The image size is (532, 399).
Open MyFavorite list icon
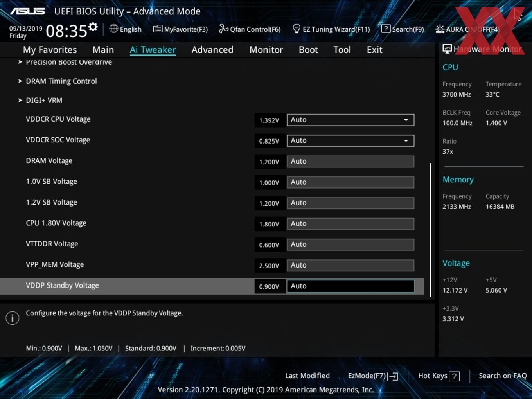click(158, 29)
